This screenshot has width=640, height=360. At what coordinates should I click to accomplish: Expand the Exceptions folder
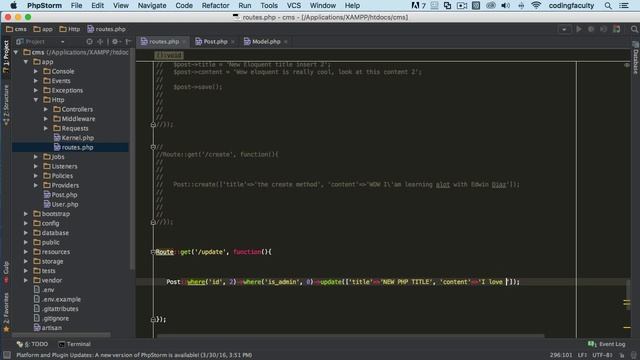[x=36, y=90]
